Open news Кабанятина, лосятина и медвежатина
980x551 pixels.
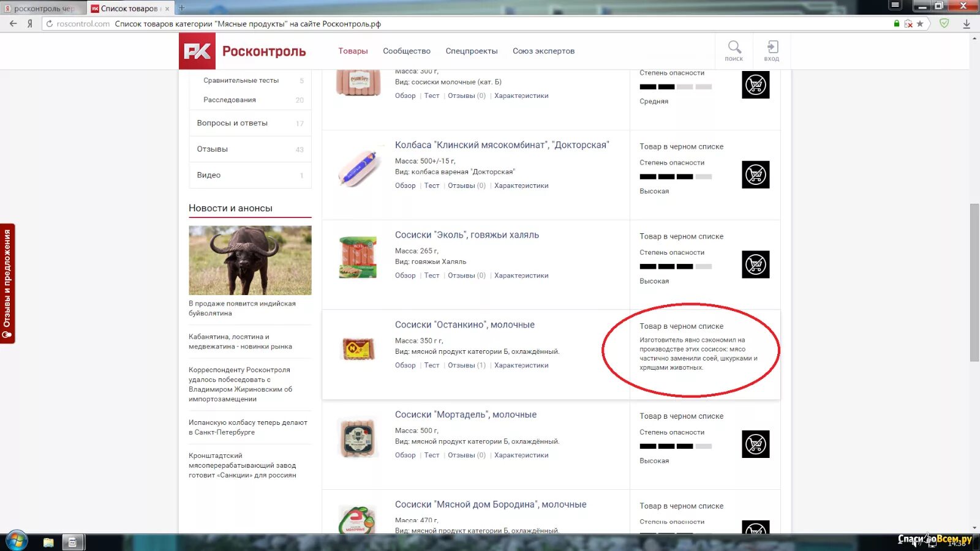click(x=240, y=342)
